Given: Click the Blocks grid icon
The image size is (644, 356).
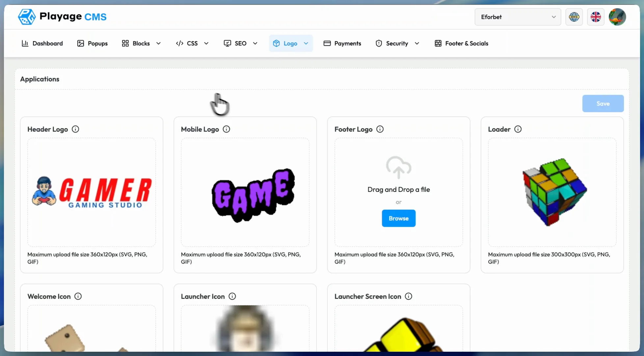Looking at the screenshot, I should coord(125,43).
